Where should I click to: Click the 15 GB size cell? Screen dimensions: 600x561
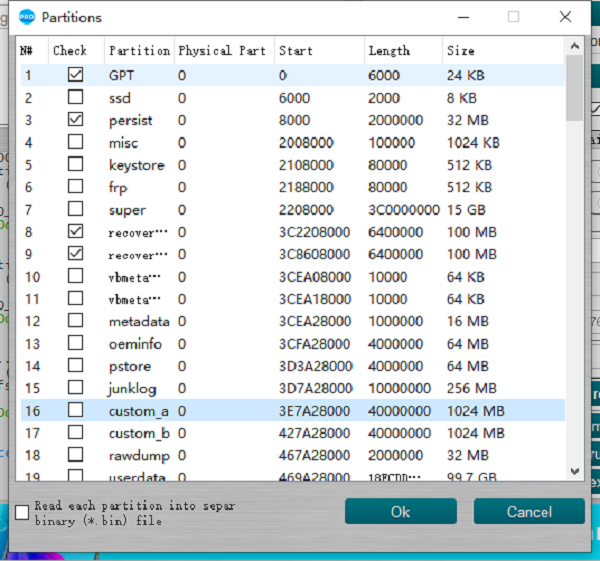click(x=466, y=210)
